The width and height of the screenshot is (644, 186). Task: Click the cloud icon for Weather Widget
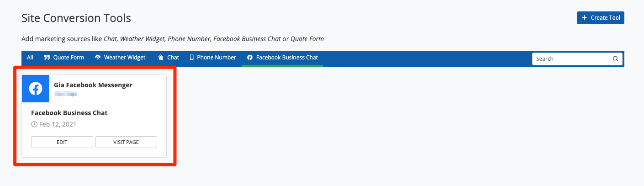pyautogui.click(x=98, y=58)
